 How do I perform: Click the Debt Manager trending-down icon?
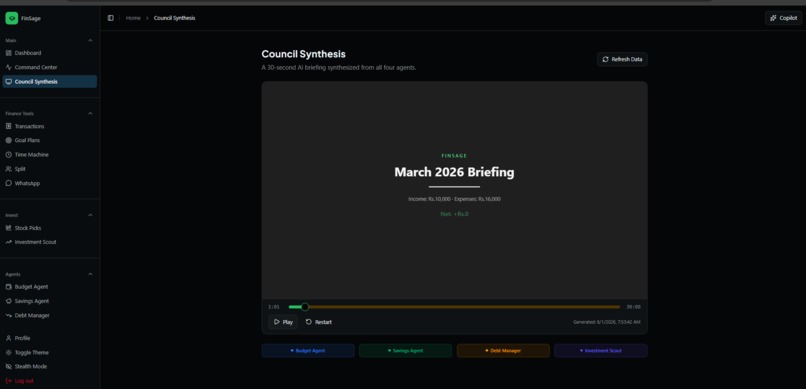pyautogui.click(x=8, y=316)
